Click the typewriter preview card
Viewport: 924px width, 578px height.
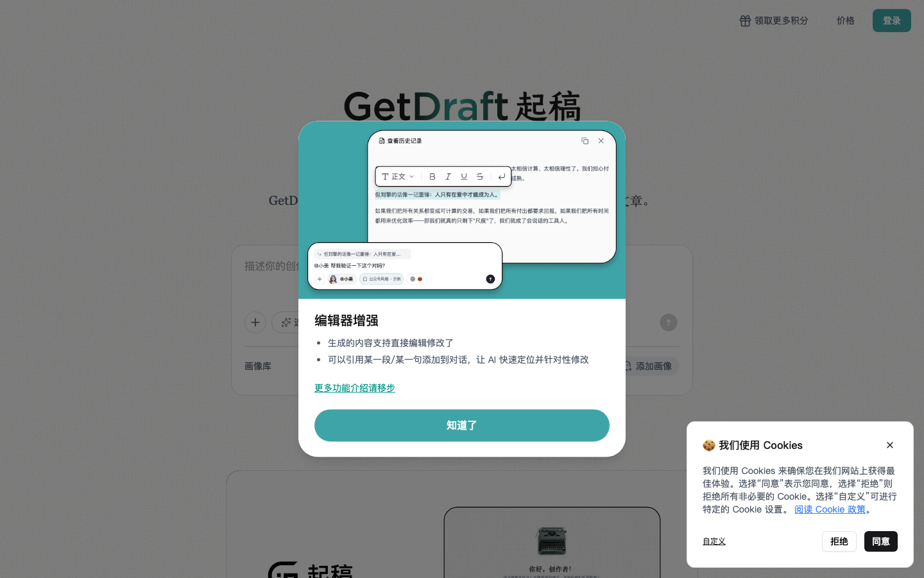pyautogui.click(x=552, y=543)
